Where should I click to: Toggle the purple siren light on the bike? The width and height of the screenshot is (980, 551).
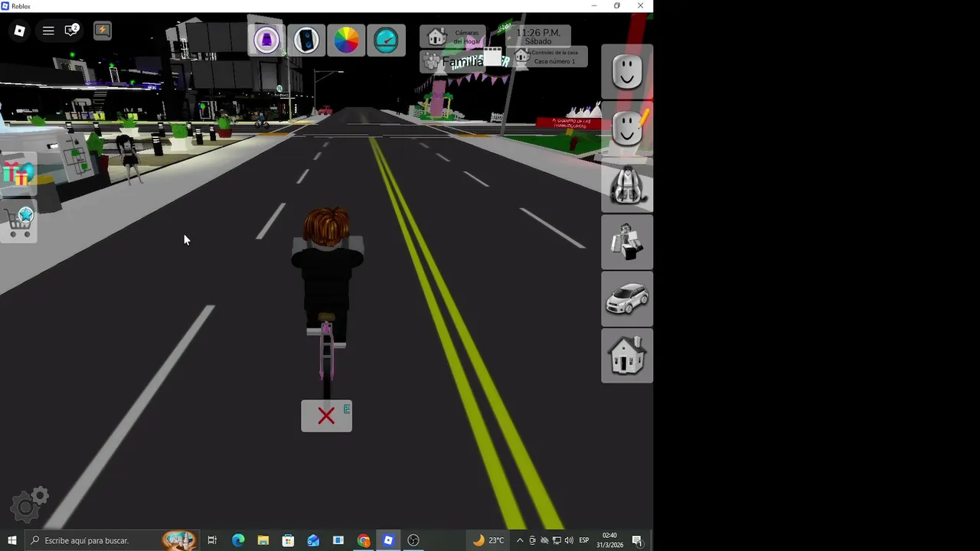click(266, 40)
